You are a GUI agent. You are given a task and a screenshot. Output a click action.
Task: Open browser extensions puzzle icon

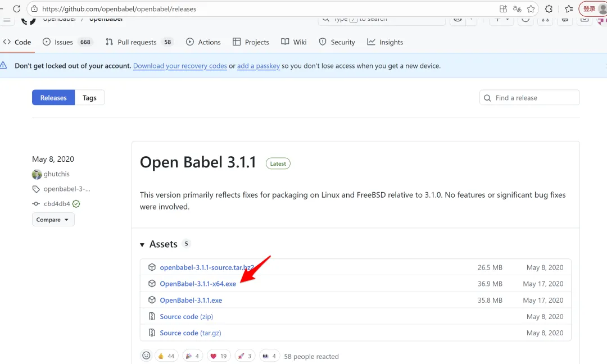549,9
